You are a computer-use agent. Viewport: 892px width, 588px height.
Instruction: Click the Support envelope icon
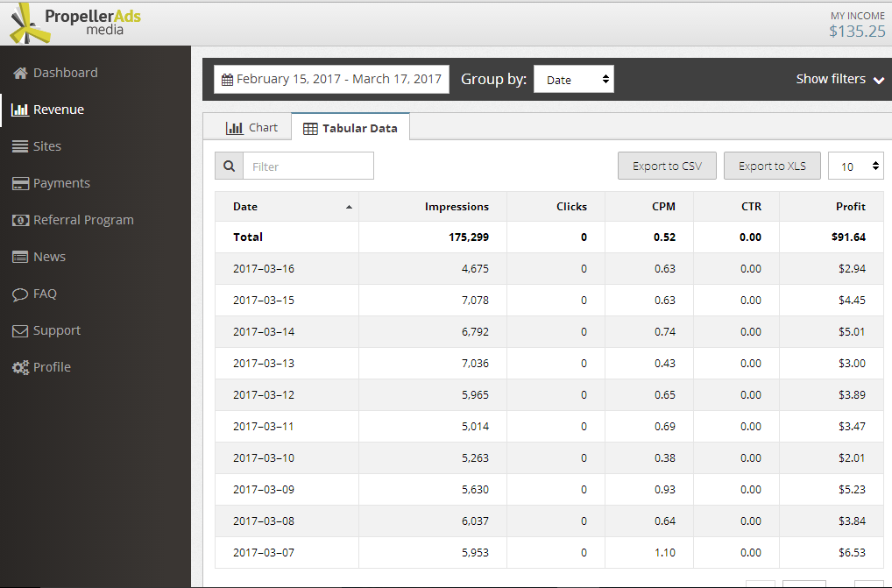pos(20,331)
